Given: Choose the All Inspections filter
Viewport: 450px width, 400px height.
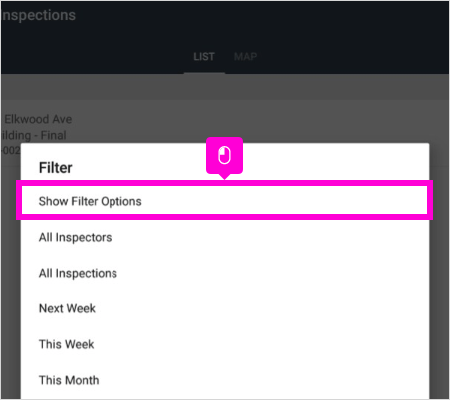Looking at the screenshot, I should tap(78, 273).
